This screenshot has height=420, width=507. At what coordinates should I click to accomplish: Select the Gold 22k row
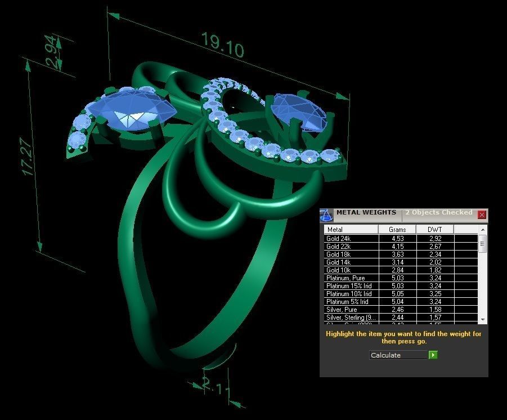click(x=401, y=246)
